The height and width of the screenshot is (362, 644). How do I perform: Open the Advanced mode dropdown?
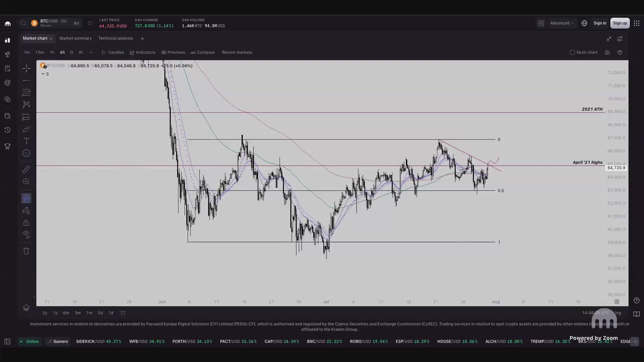point(562,23)
